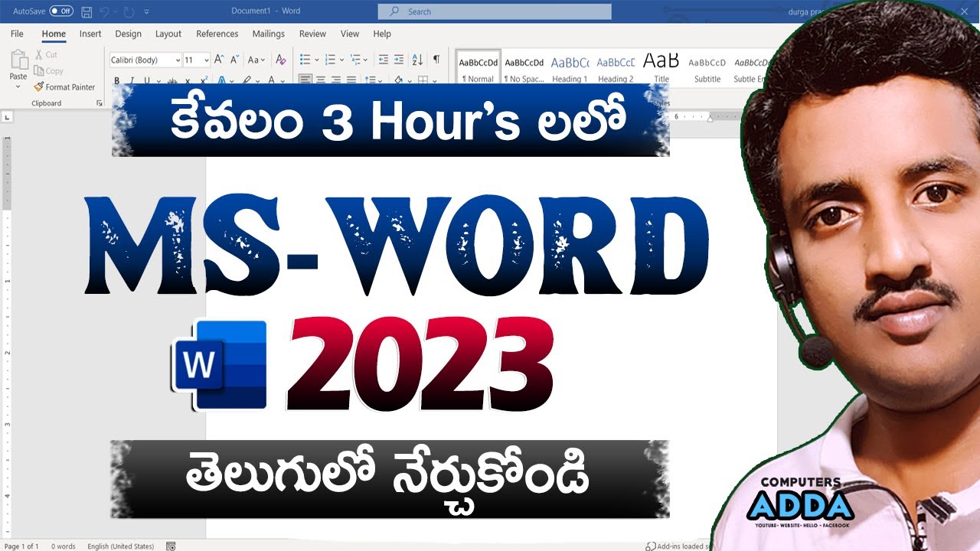Click the Format Painter brush icon
980x551 pixels.
[38, 87]
